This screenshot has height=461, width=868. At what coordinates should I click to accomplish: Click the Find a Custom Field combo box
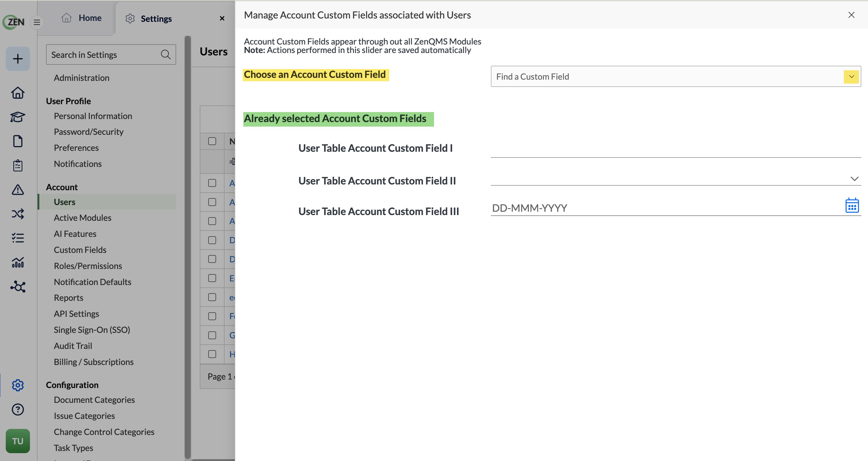pyautogui.click(x=676, y=77)
